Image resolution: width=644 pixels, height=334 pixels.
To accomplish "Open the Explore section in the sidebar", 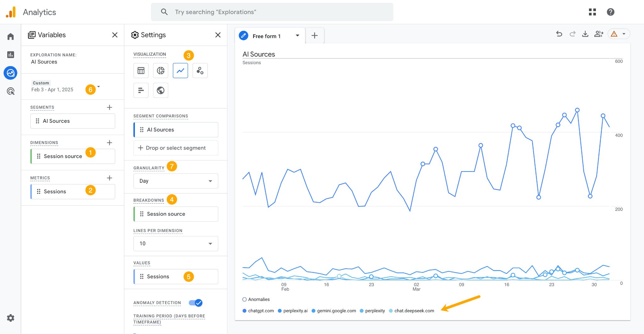I will click(10, 73).
